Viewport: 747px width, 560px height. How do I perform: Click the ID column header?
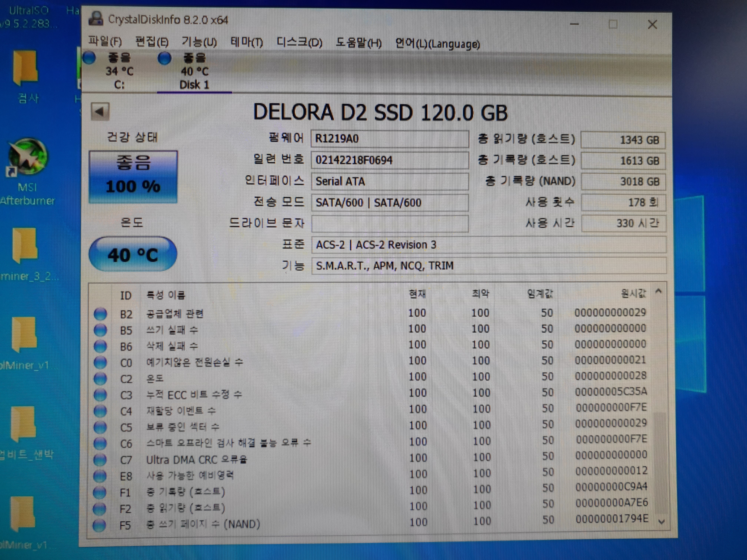point(126,296)
